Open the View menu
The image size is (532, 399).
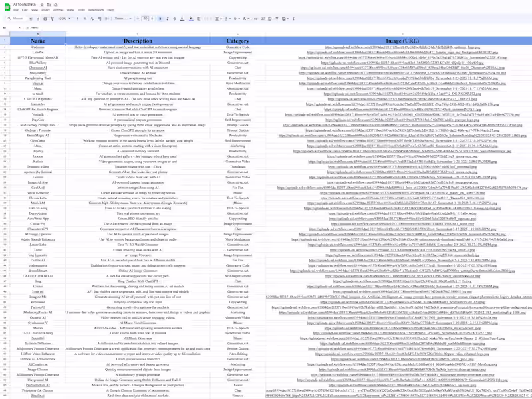35,10
